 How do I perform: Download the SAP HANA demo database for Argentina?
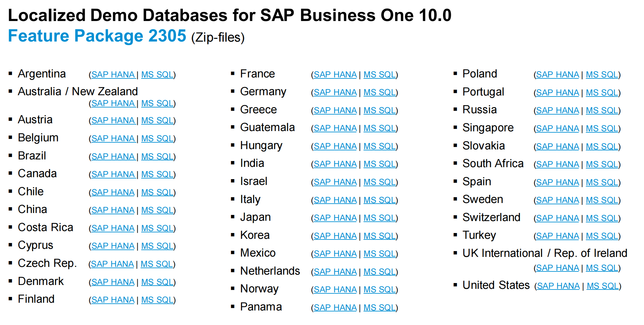pyautogui.click(x=113, y=74)
